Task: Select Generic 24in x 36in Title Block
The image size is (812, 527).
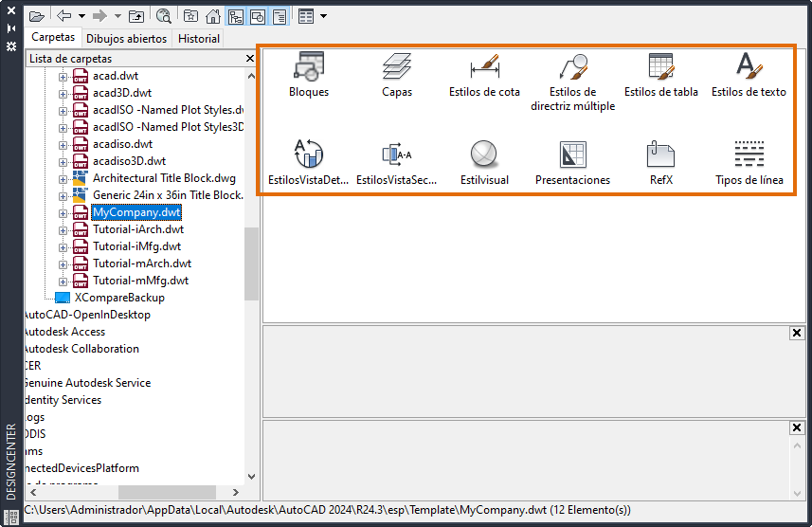Action: pos(168,195)
